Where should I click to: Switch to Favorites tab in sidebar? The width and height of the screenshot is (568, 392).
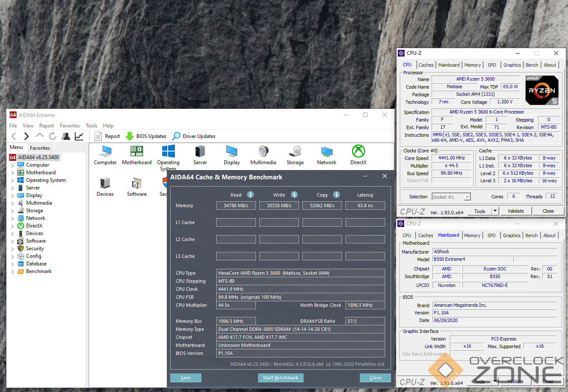tap(40, 148)
